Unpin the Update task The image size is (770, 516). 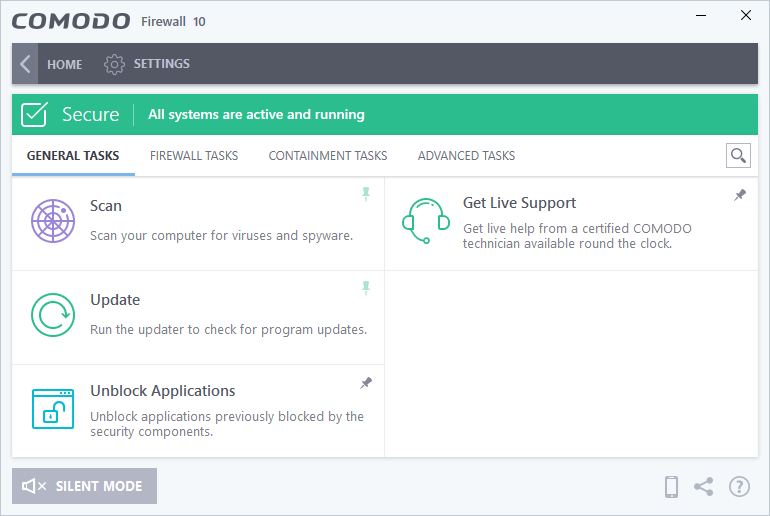click(x=366, y=288)
